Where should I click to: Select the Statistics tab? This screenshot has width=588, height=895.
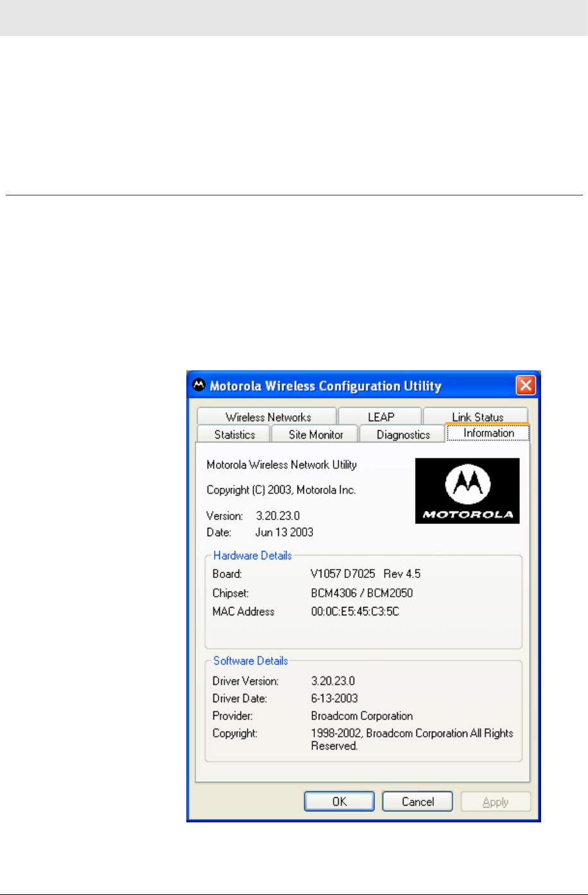click(235, 435)
